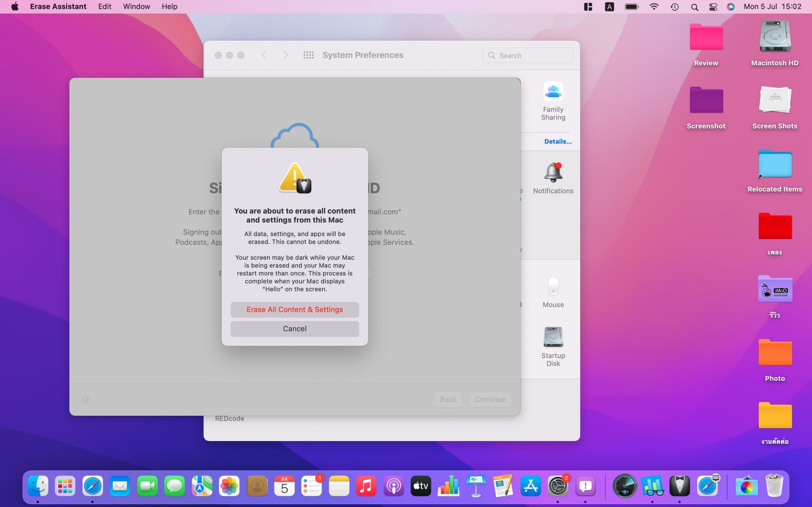Open the Time Machine status menu

pyautogui.click(x=674, y=7)
